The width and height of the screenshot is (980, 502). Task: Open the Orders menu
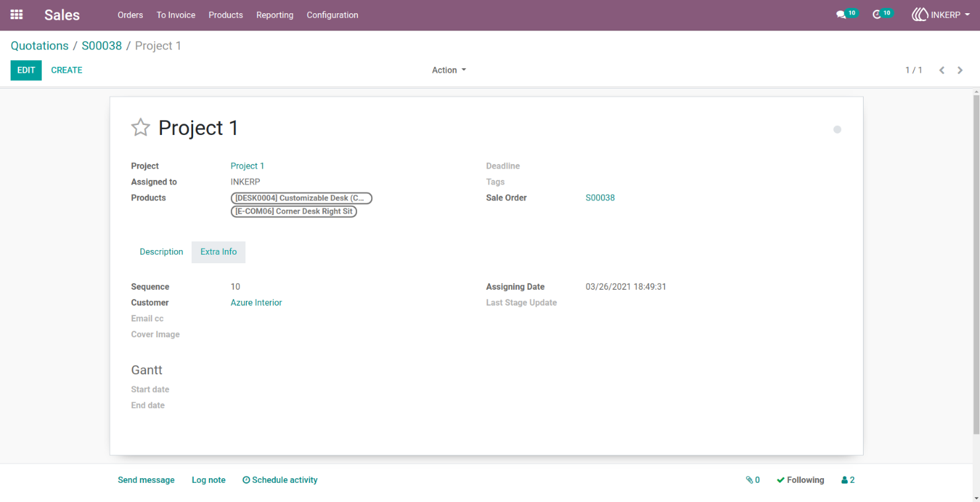click(130, 15)
